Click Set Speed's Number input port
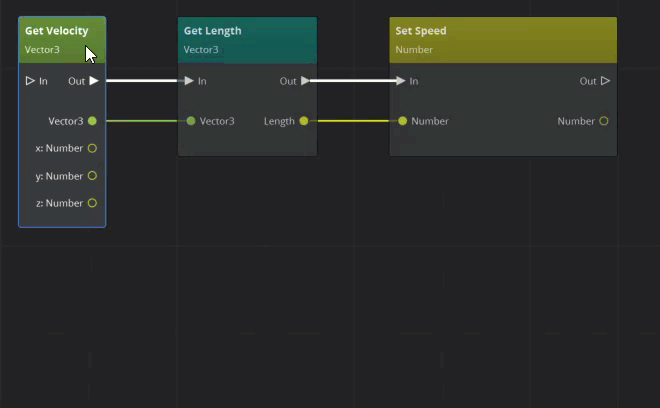The image size is (660, 408). click(403, 121)
